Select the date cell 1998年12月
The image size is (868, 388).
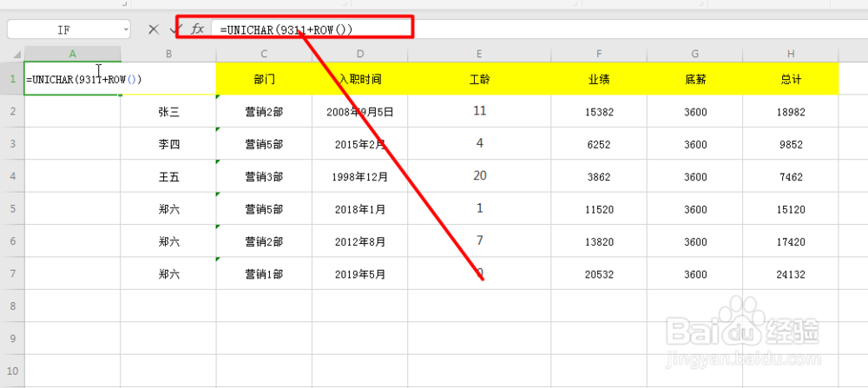[x=360, y=176]
